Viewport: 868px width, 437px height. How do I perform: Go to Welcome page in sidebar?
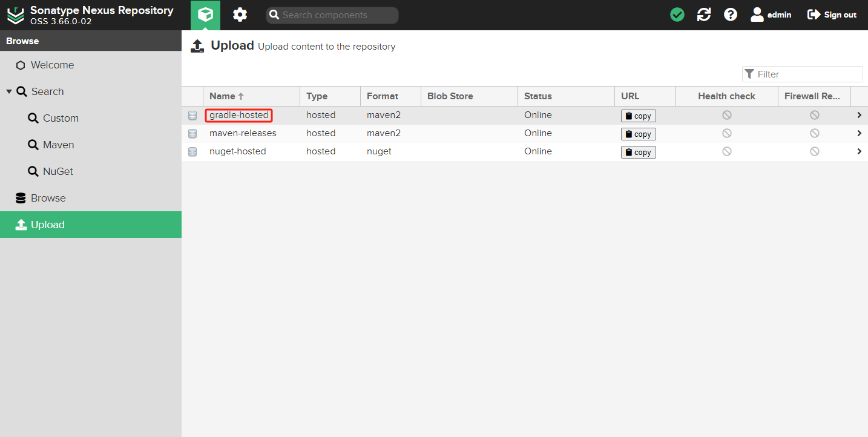click(x=52, y=65)
